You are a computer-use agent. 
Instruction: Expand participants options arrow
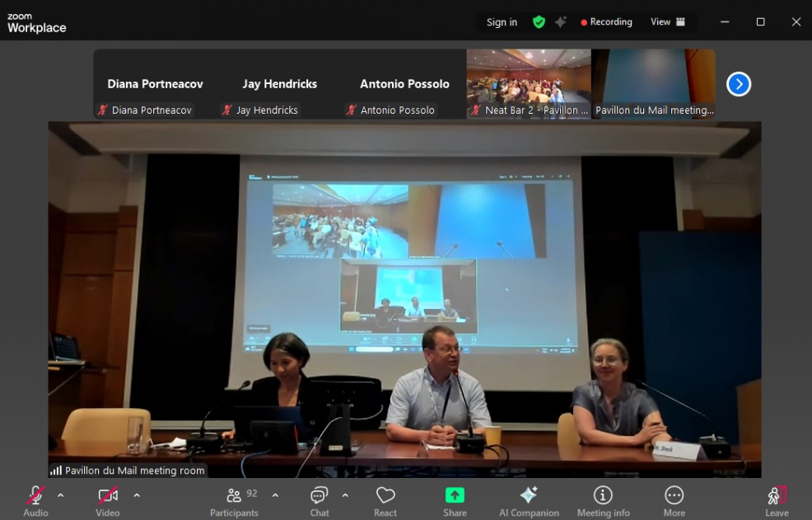275,495
